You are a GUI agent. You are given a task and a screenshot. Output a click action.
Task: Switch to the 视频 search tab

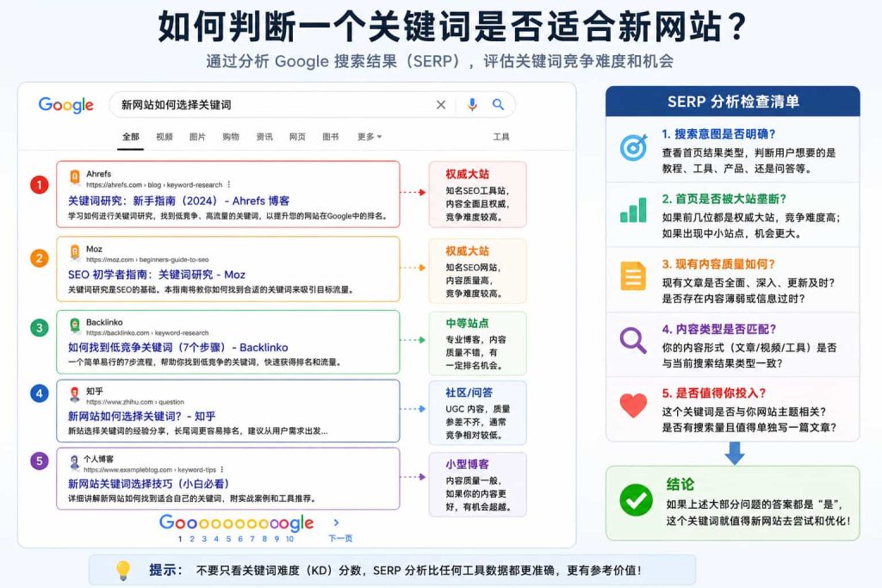(x=165, y=137)
